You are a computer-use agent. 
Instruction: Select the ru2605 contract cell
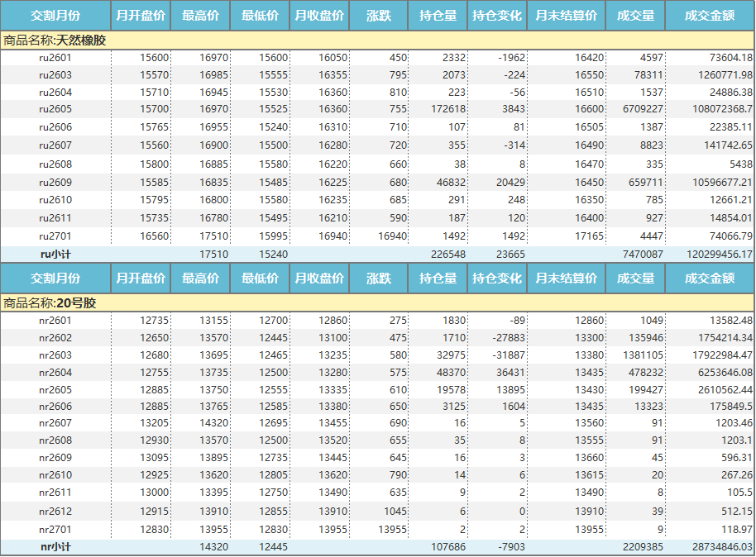55,109
